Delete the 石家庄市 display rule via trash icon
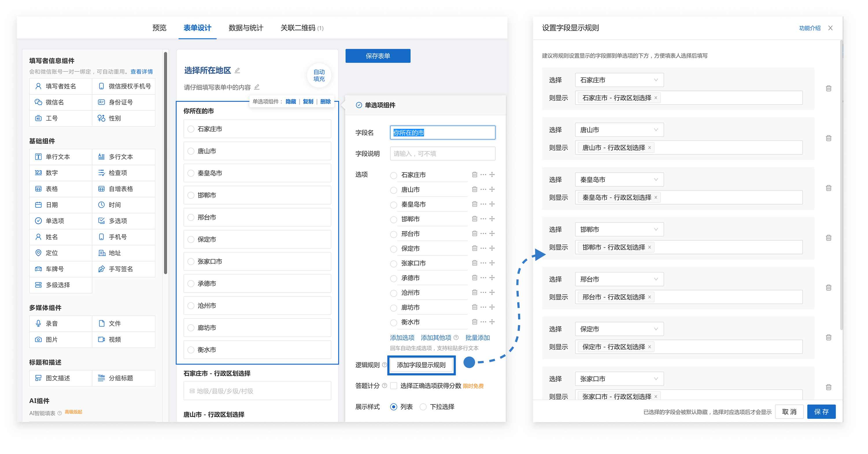Viewport: 868px width, 454px height. pyautogui.click(x=828, y=89)
